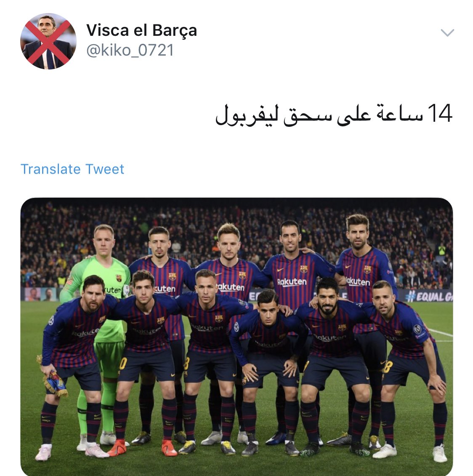
Task: Click the yellow Nike swoosh above the full Rakuten logo
Action: pos(280,270)
